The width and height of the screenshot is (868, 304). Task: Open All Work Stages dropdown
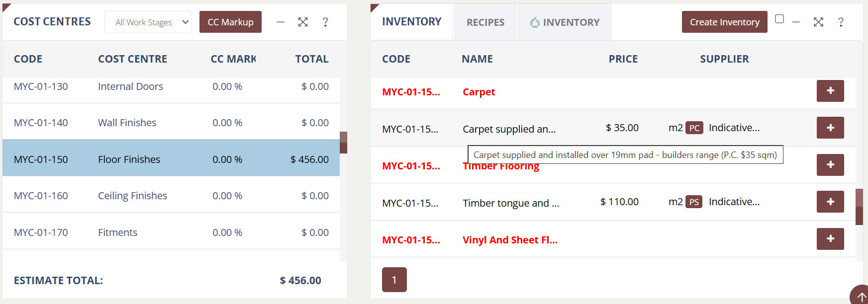(148, 22)
